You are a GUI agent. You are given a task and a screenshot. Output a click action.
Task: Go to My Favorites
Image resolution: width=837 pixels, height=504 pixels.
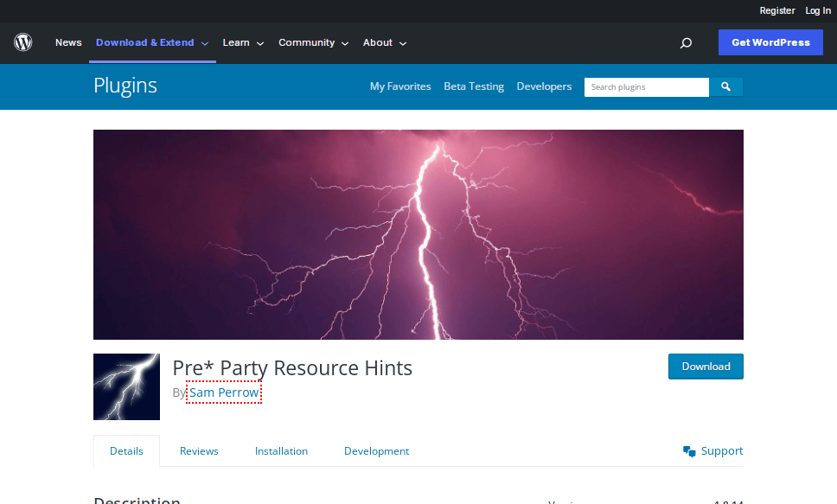(x=400, y=86)
